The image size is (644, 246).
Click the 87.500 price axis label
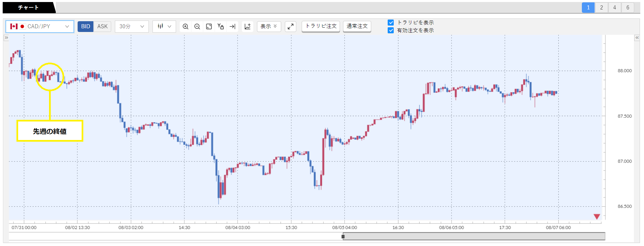coord(625,116)
